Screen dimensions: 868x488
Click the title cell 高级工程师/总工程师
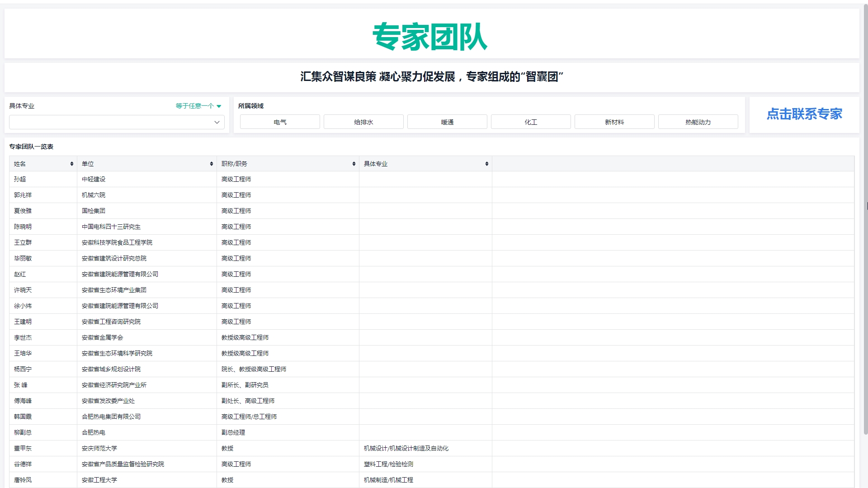pos(288,417)
